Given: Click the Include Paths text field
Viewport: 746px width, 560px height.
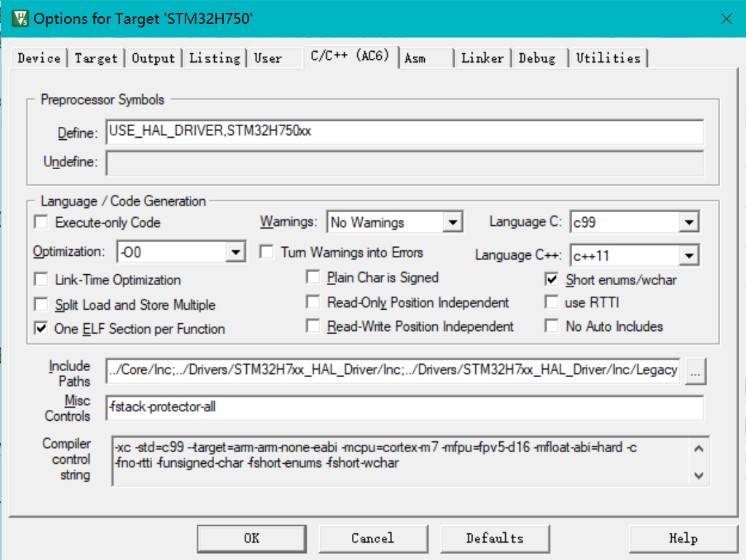Looking at the screenshot, I should [x=393, y=370].
